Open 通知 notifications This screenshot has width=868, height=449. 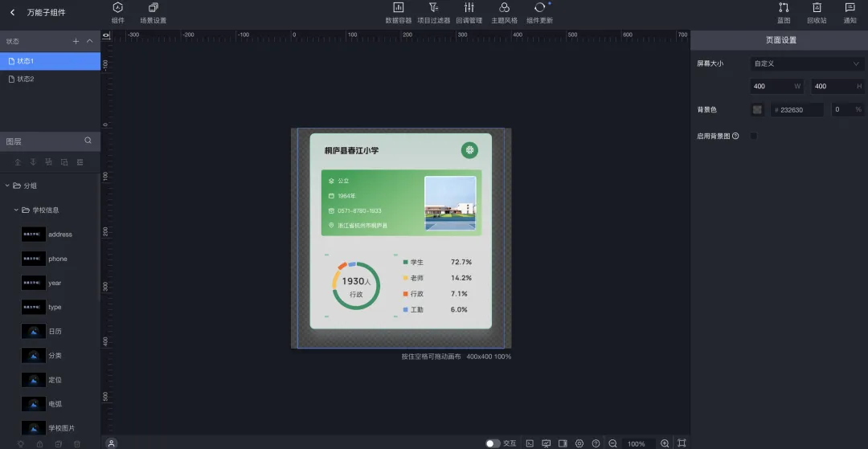click(x=850, y=13)
